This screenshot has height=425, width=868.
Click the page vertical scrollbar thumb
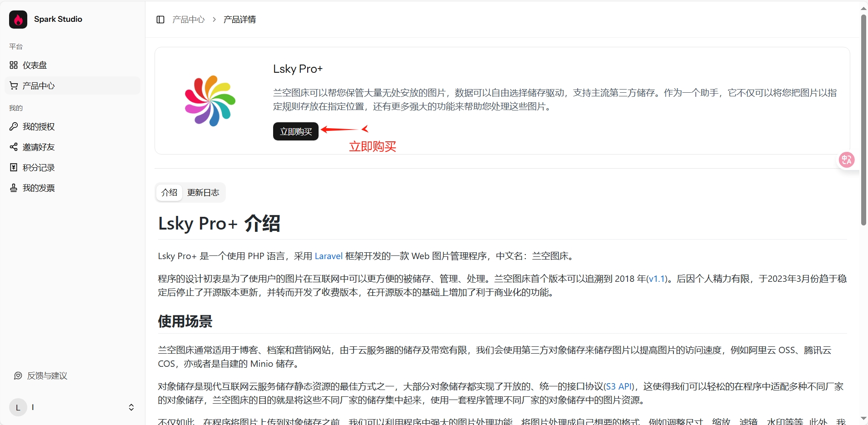pos(863,120)
